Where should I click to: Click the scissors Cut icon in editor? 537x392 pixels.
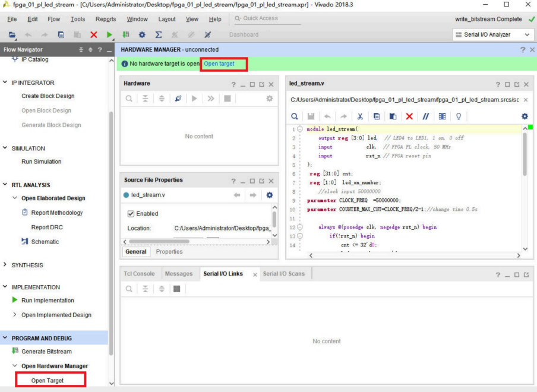[360, 116]
